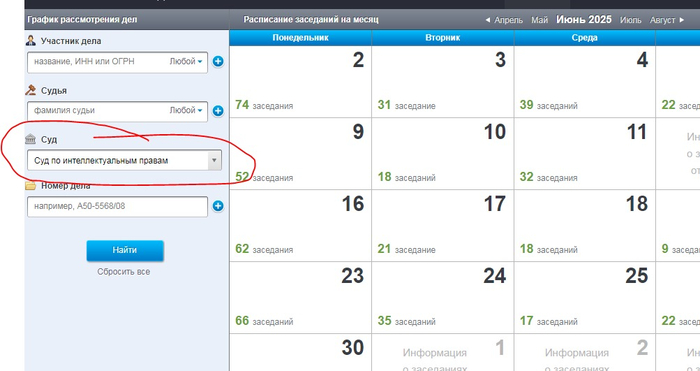Click plus icon next to judge field
Viewport: 700px width, 371px height.
pos(218,111)
